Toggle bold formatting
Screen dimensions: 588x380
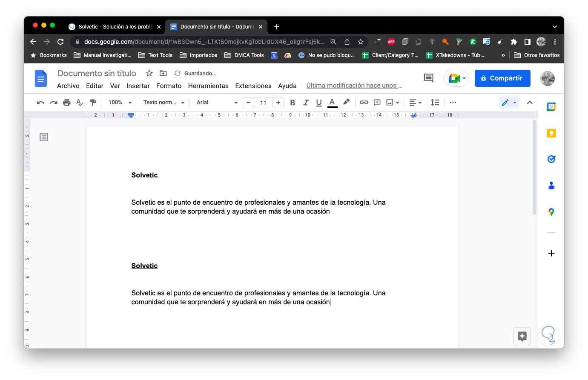coord(293,103)
